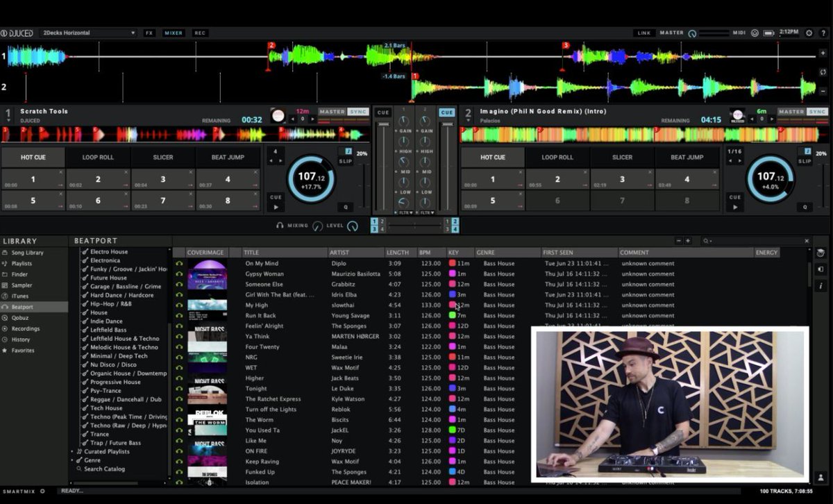833x504 pixels.
Task: Switch to the HOT CUE tab on deck 1
Action: pos(33,157)
